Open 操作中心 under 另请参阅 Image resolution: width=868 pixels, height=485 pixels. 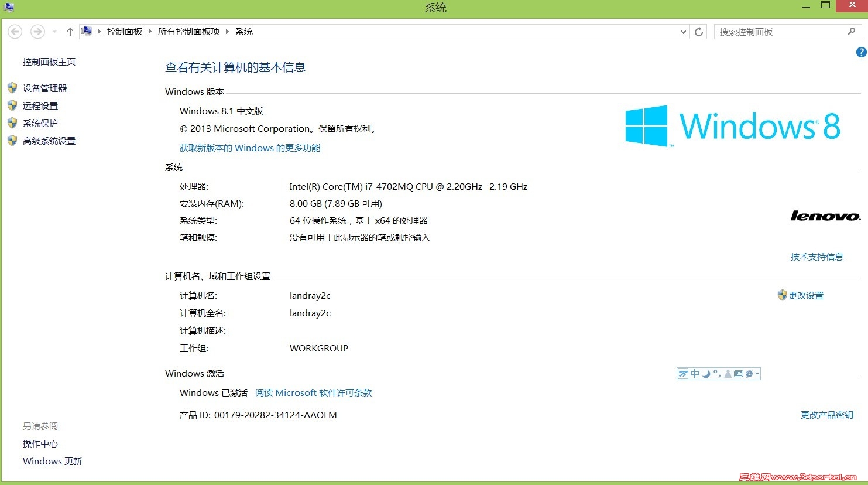(x=40, y=443)
